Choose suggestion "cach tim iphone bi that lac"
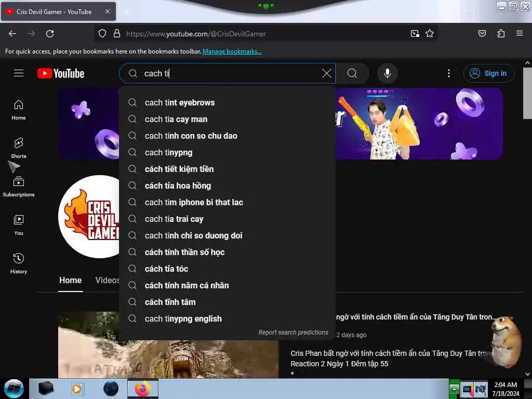Viewport: 532px width, 399px height. pyautogui.click(x=227, y=202)
